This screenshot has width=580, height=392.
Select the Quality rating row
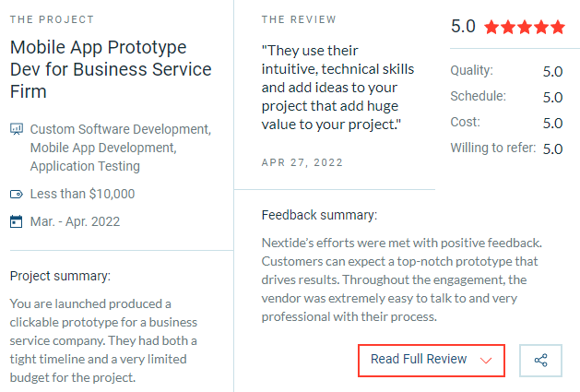(505, 70)
